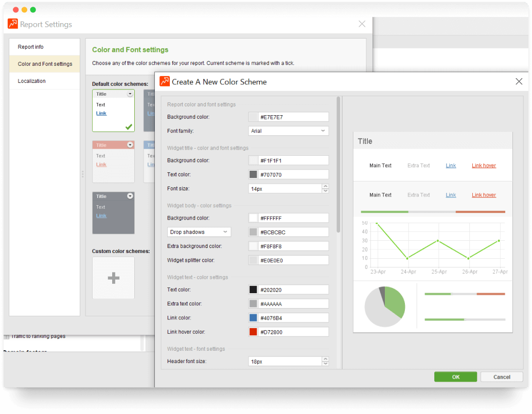Click the Link in white scheme thumbnail
532x414 pixels.
click(x=101, y=113)
